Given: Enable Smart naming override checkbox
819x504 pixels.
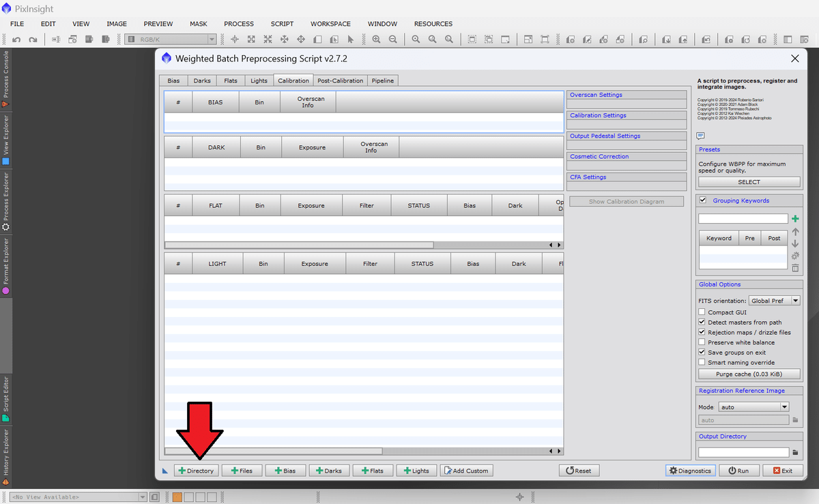Looking at the screenshot, I should point(702,363).
